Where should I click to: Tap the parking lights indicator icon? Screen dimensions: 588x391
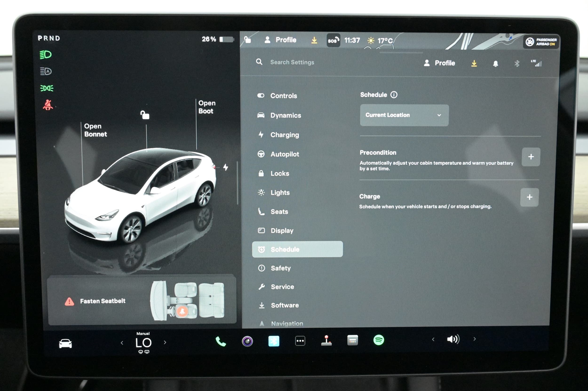pyautogui.click(x=47, y=88)
